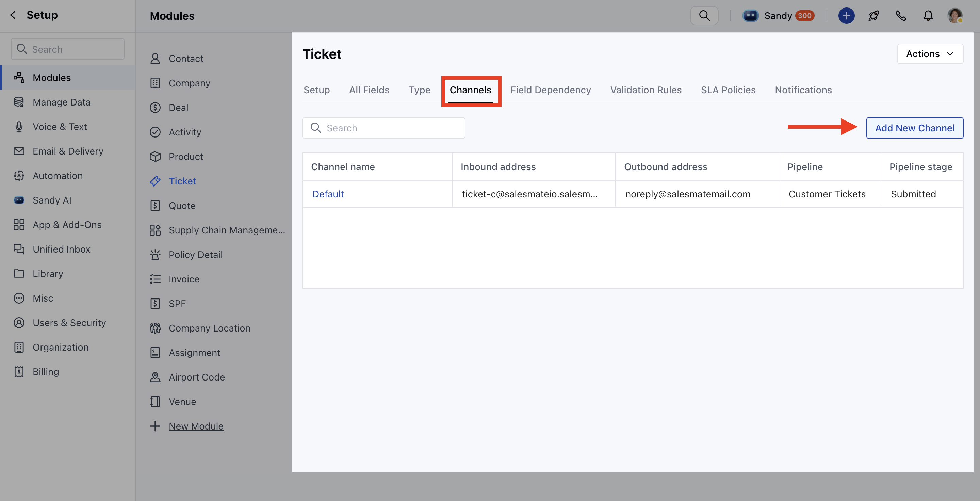This screenshot has width=980, height=501.
Task: Expand the Actions dropdown
Action: click(x=930, y=54)
